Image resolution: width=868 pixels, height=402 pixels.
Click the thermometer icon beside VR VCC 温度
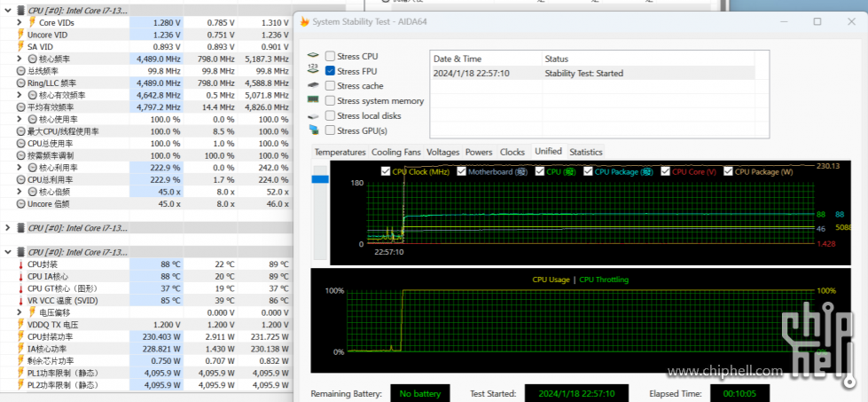21,301
